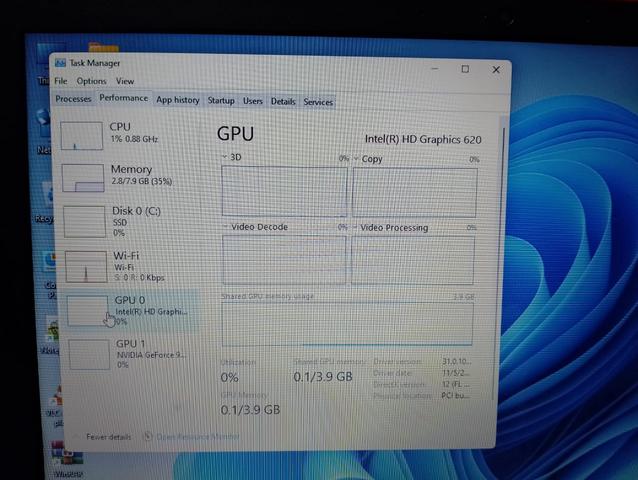The height and width of the screenshot is (480, 638).
Task: Select Disk 0 (C:) in sidebar
Action: tap(129, 221)
